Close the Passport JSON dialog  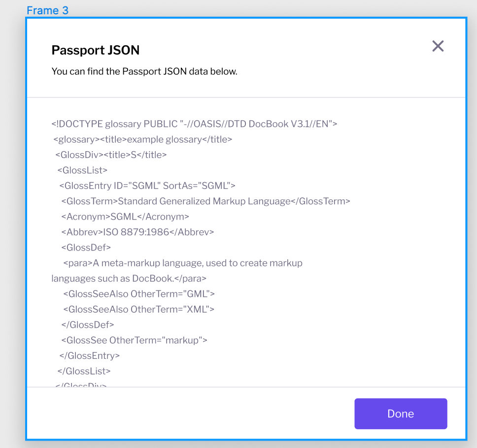[x=438, y=46]
